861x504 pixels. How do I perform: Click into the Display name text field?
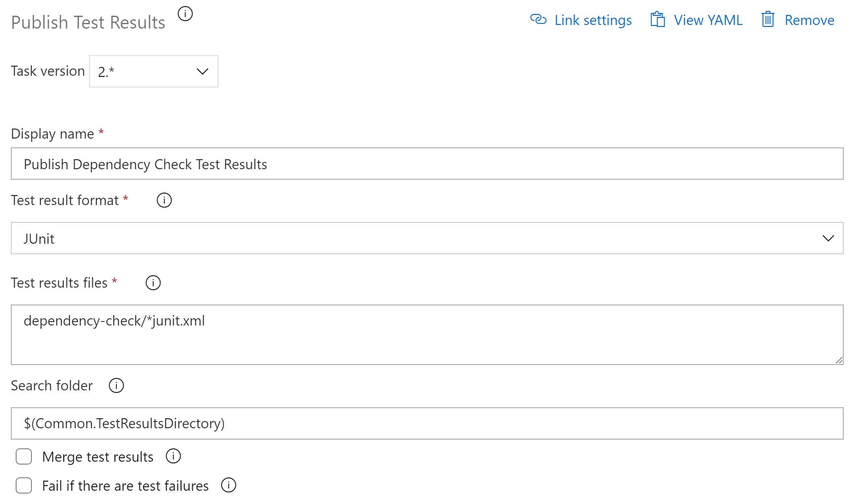(427, 164)
